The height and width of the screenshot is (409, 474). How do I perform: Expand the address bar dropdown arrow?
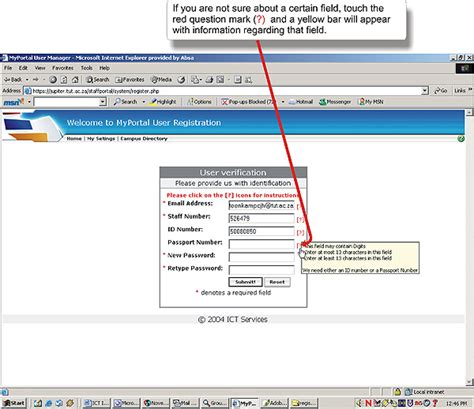click(x=425, y=91)
